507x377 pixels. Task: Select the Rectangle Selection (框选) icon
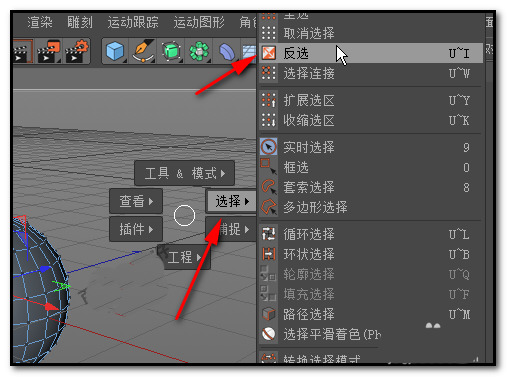269,167
